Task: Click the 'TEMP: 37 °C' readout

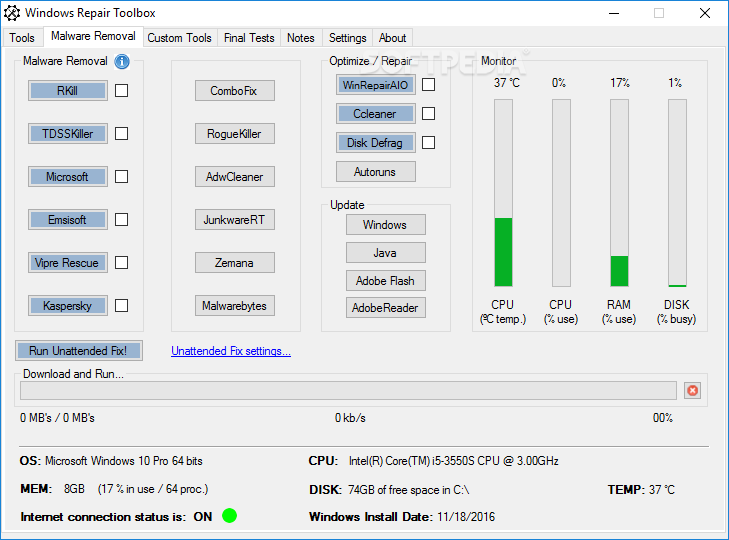Action: [x=641, y=489]
